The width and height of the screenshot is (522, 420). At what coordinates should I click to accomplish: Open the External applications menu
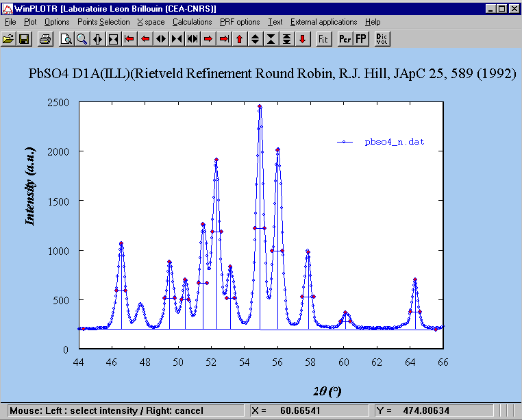323,22
